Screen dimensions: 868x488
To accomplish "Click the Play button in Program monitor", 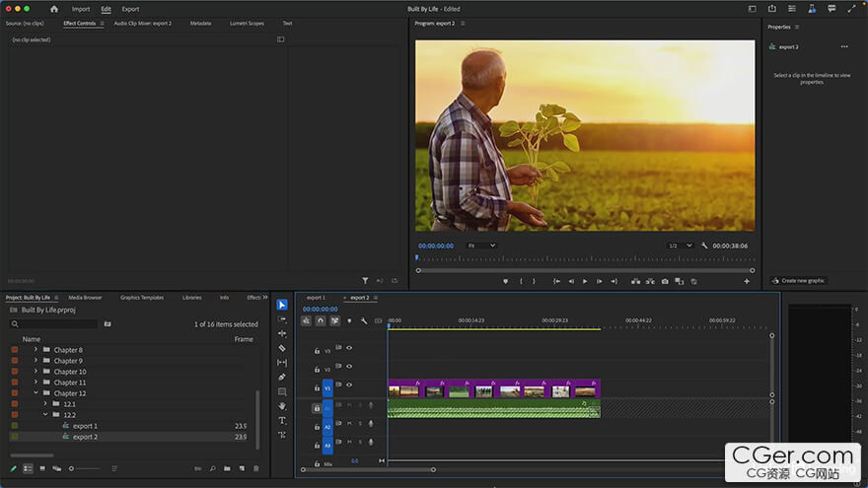I will tap(585, 281).
